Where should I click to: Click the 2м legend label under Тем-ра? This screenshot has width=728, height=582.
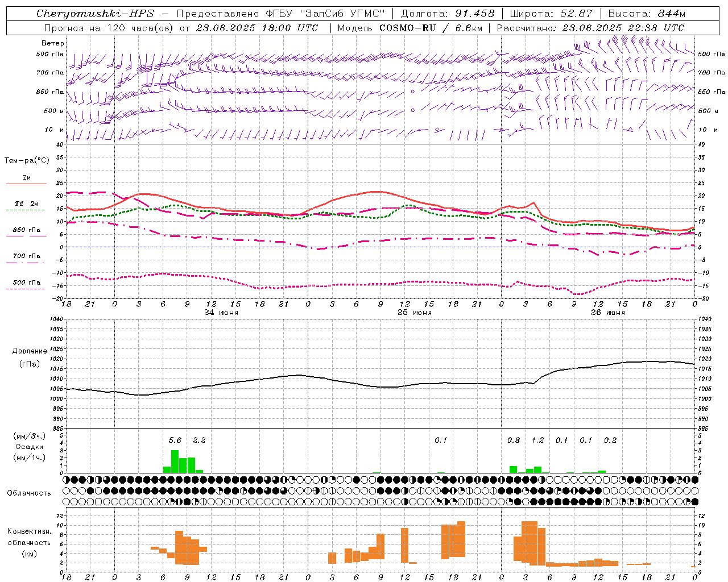click(x=27, y=178)
